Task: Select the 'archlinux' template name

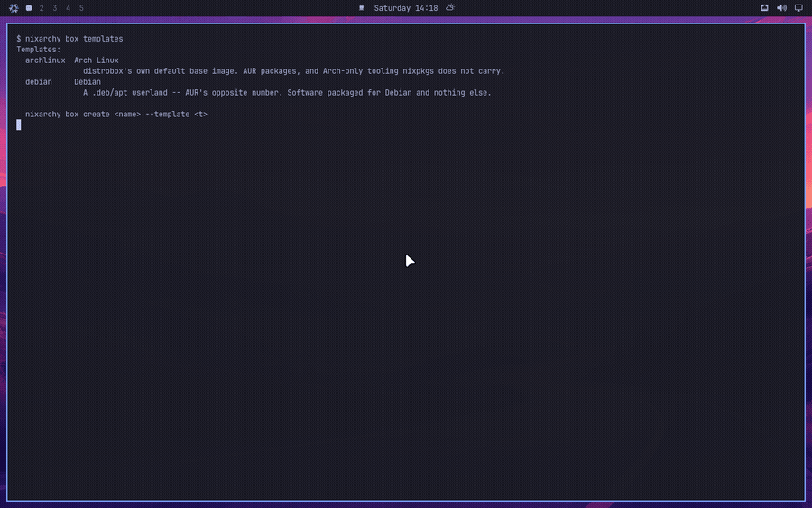Action: [x=45, y=60]
